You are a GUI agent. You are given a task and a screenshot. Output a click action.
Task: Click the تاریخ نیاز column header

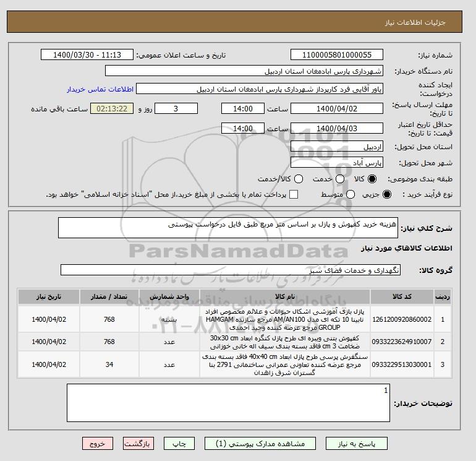(49, 296)
